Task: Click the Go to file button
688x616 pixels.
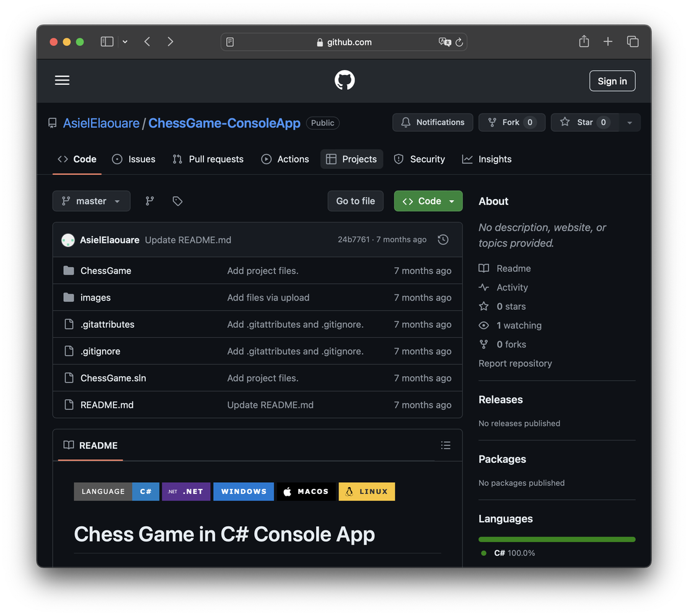Action: 355,201
